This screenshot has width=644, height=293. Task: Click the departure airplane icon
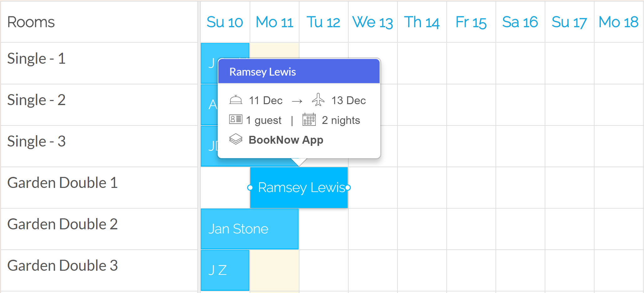point(318,100)
